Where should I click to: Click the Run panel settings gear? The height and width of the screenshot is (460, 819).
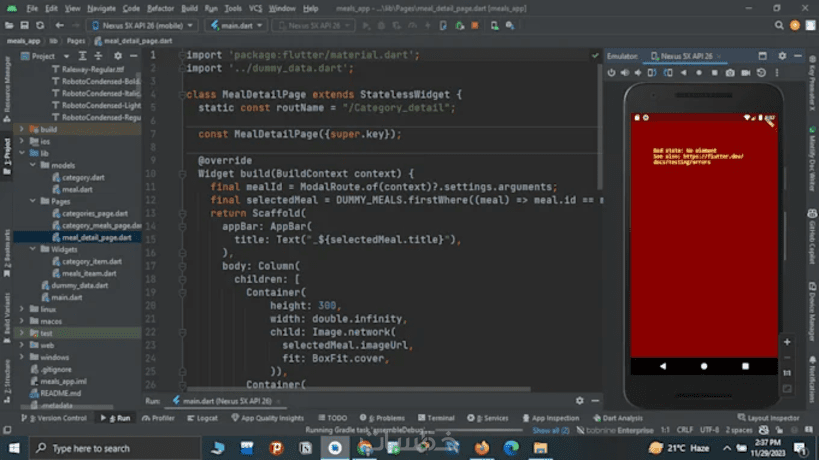point(579,400)
